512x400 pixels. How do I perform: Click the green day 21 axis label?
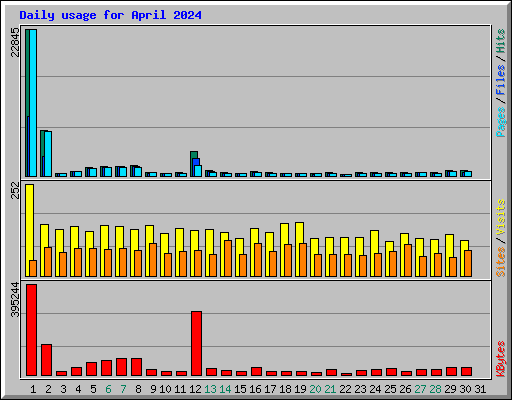point(330,389)
